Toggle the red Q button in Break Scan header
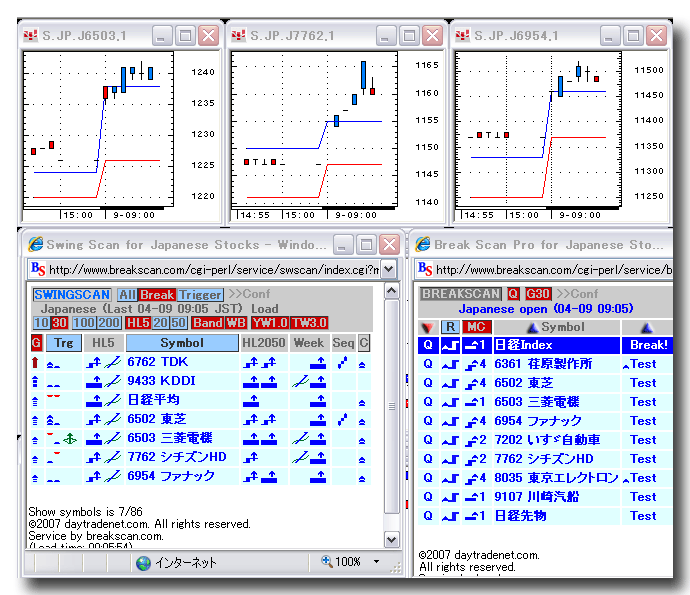The width and height of the screenshot is (690, 595). pos(513,294)
